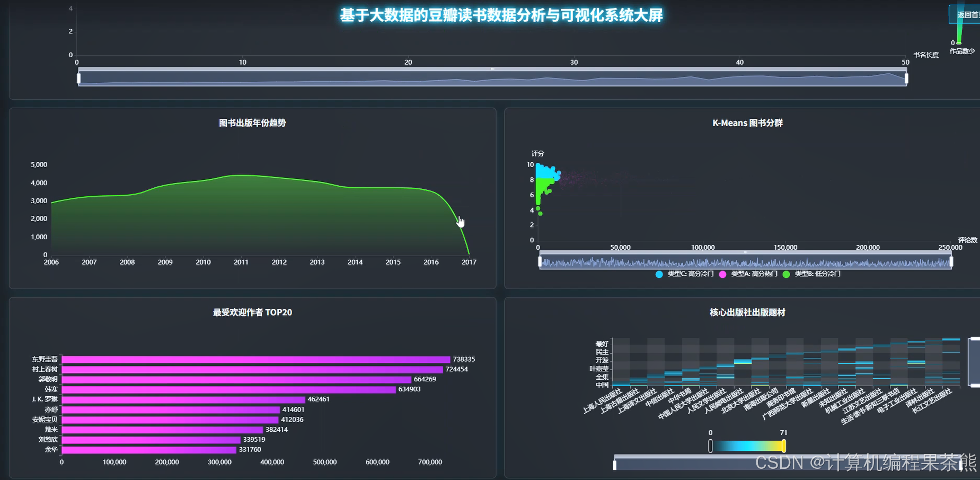Click the yellow color range handle at 71

784,446
